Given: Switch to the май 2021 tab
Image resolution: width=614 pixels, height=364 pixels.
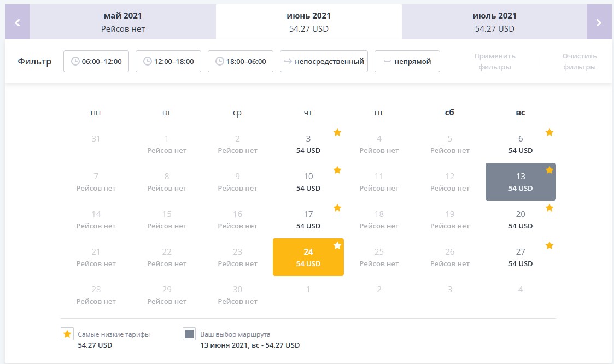Looking at the screenshot, I should click(123, 22).
